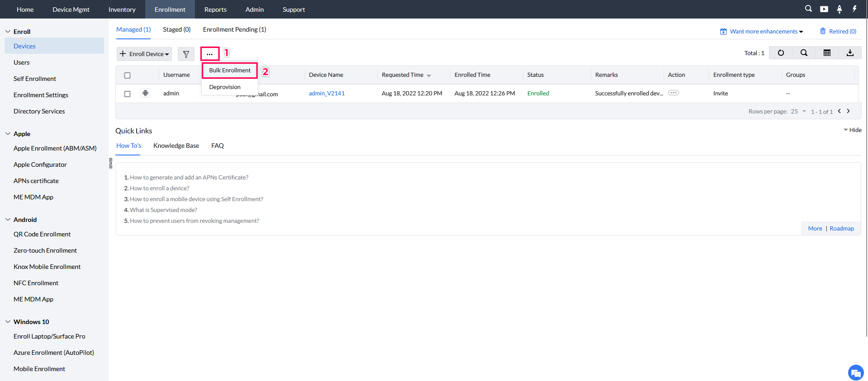Screen dimensions: 868x381
Task: Open the Enroll Device dropdown
Action: [x=144, y=54]
